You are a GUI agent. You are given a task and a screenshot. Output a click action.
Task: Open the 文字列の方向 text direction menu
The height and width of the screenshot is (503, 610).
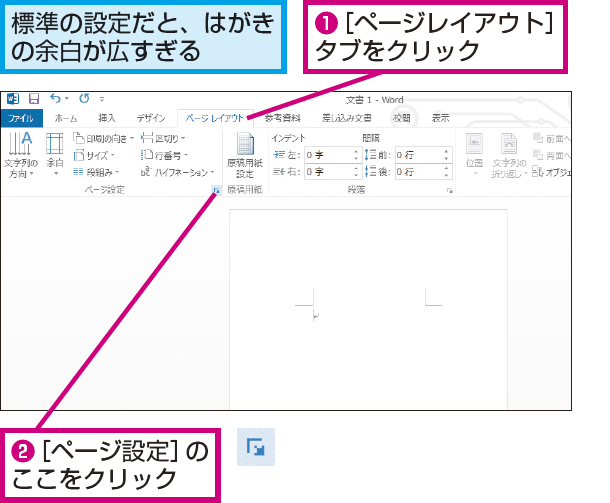pos(21,155)
